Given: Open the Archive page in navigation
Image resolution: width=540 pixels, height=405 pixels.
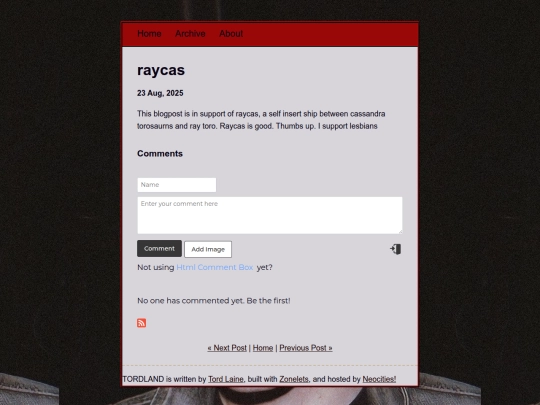Looking at the screenshot, I should (190, 34).
